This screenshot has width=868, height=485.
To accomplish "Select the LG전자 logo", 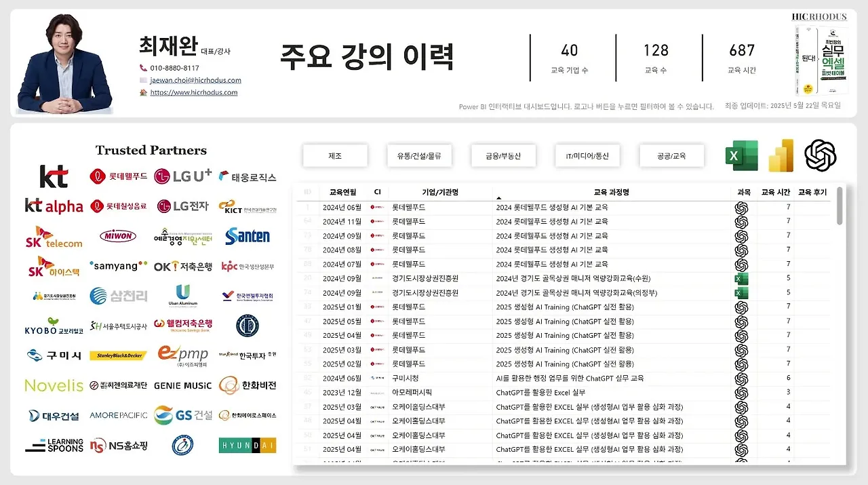I will coord(183,206).
